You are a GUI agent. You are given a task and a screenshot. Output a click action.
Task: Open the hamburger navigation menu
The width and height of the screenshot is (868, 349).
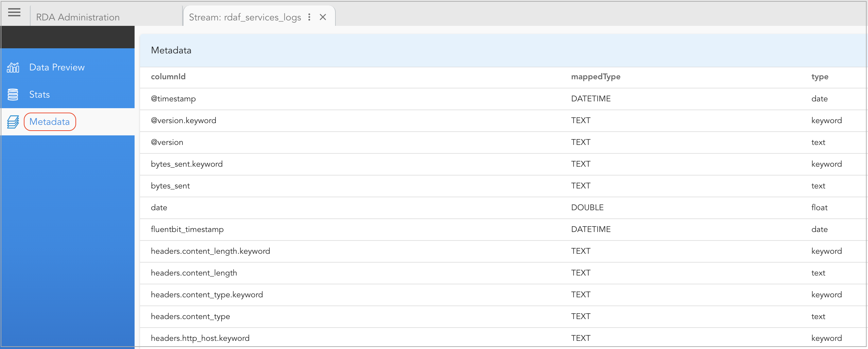(x=14, y=13)
